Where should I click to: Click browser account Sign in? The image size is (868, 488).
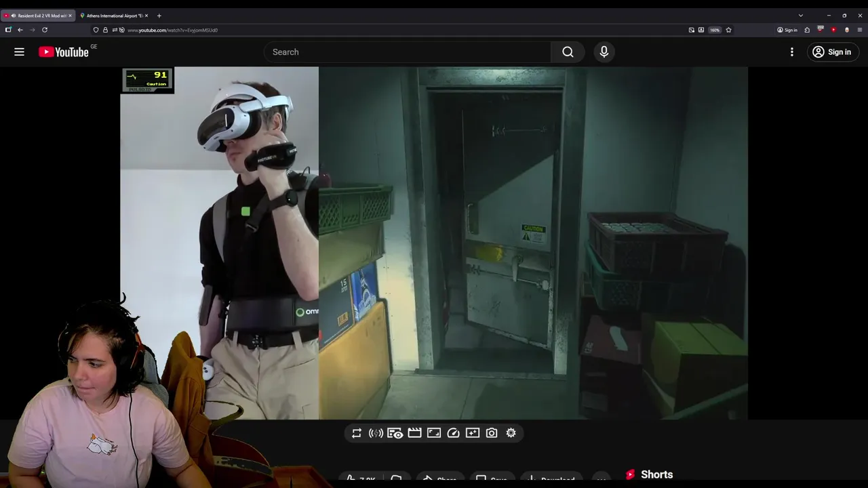pyautogui.click(x=787, y=30)
